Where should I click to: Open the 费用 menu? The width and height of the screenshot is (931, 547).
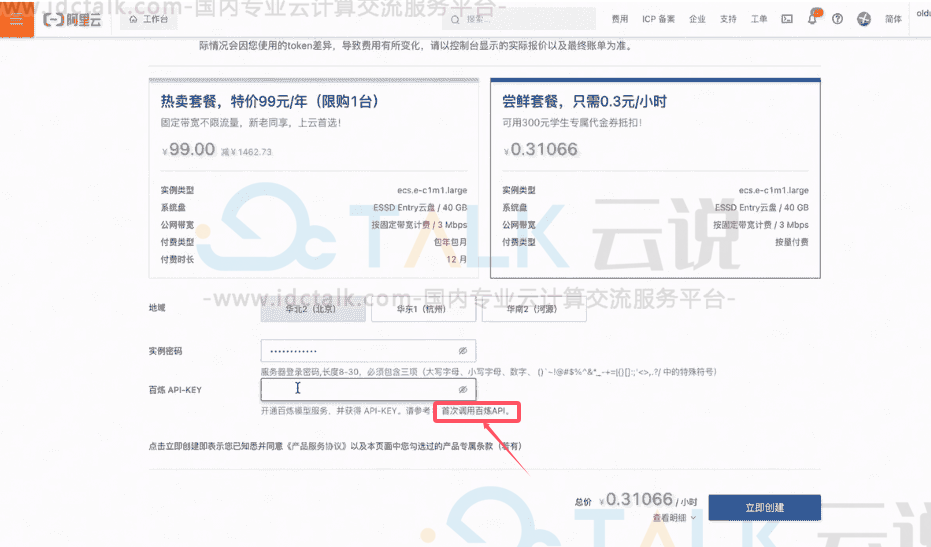620,19
